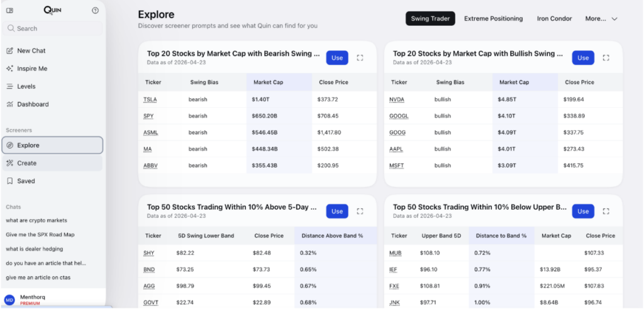Click the Quin logo
This screenshot has height=311, width=644.
point(53,10)
